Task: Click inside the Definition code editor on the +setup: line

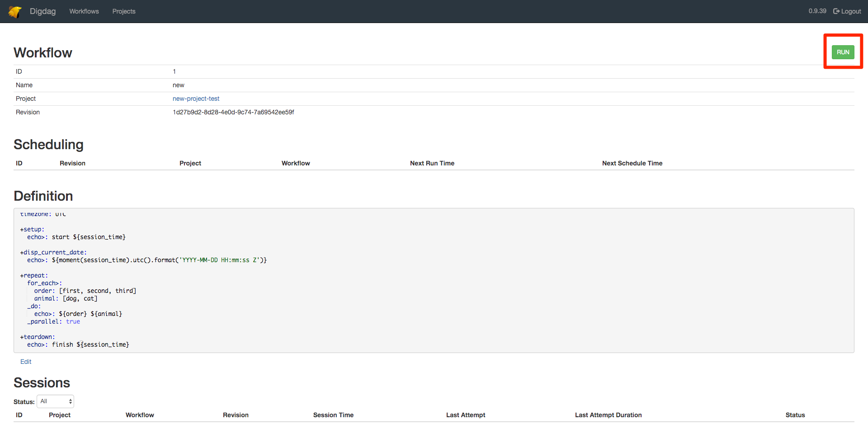Action: point(33,229)
